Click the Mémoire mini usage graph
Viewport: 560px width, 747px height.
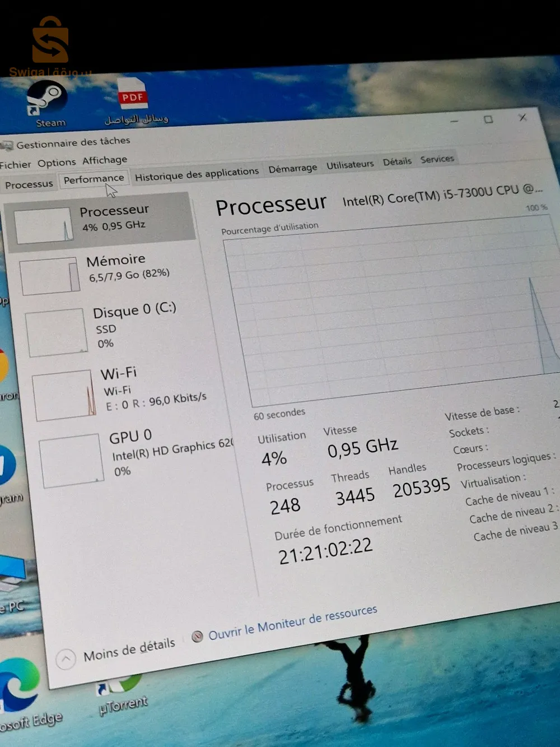coord(50,276)
